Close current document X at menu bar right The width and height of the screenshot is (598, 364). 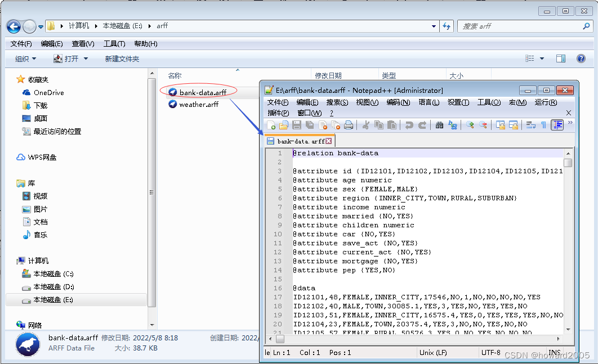(x=569, y=113)
